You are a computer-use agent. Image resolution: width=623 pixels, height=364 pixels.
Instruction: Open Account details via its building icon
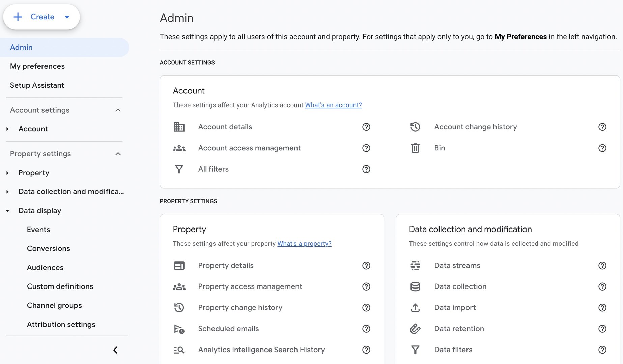click(179, 127)
